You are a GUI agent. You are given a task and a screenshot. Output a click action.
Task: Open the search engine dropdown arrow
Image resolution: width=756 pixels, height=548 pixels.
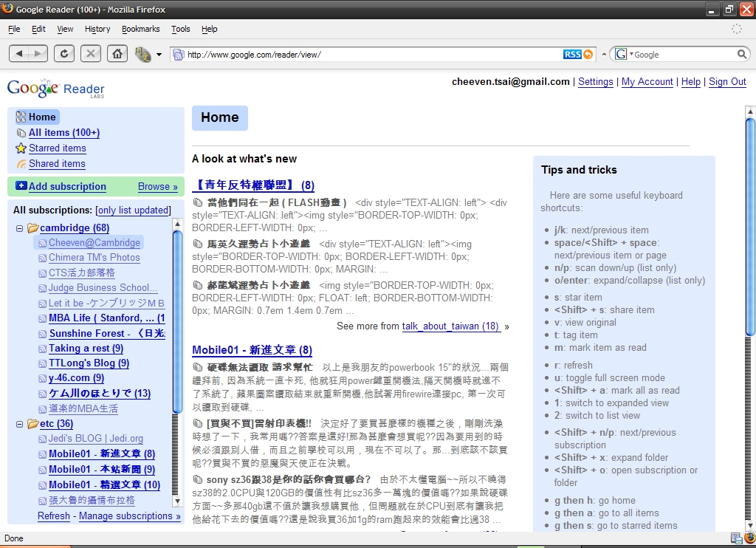coord(631,54)
